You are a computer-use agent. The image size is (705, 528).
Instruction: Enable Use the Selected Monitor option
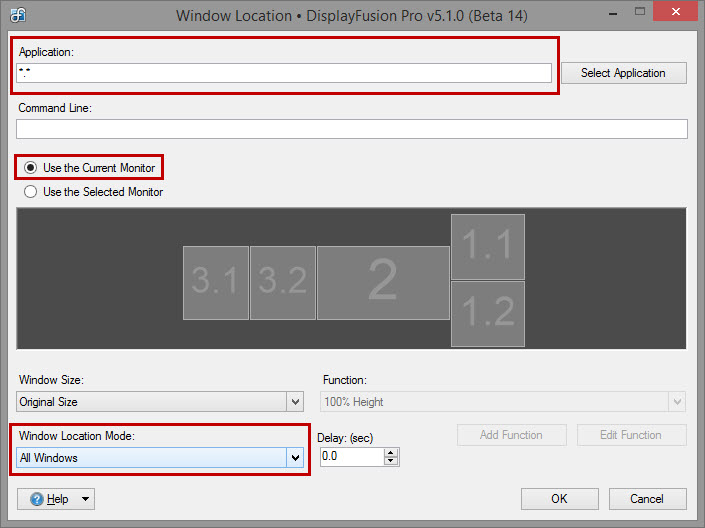pyautogui.click(x=31, y=192)
